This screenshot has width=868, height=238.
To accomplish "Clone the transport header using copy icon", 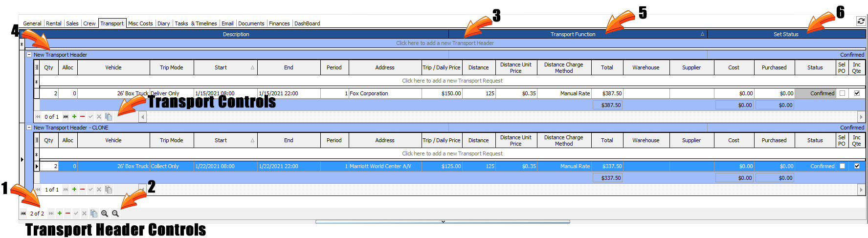I will [x=93, y=214].
